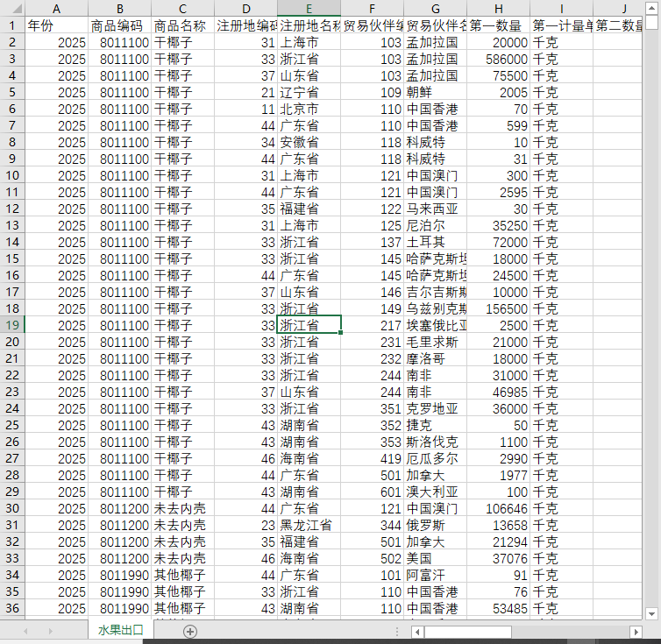Screen dimensions: 661x644
Task: Click the horizontal scrollbar left arrow
Action: click(418, 632)
